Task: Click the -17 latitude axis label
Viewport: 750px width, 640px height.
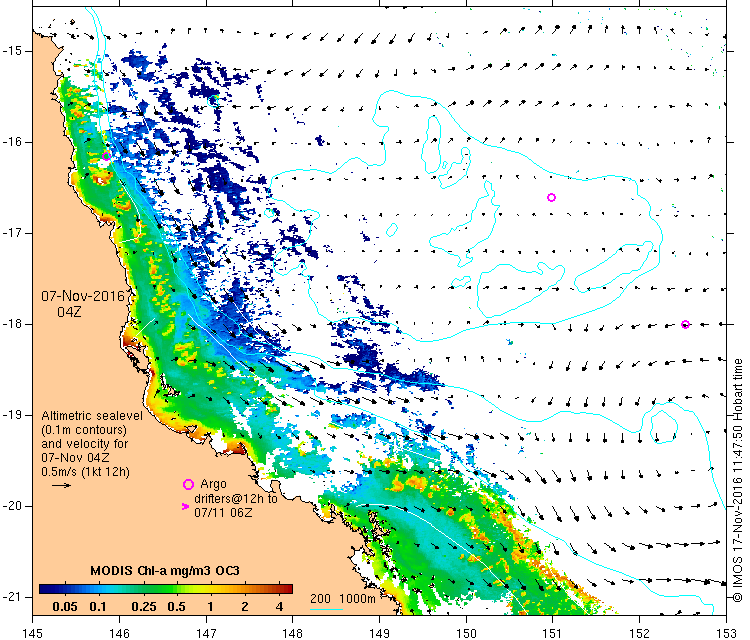Action: 10,233
